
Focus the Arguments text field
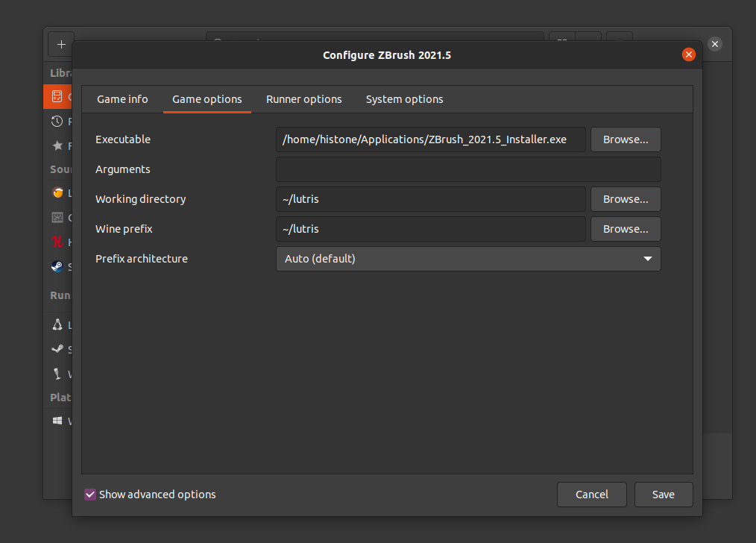pos(468,169)
